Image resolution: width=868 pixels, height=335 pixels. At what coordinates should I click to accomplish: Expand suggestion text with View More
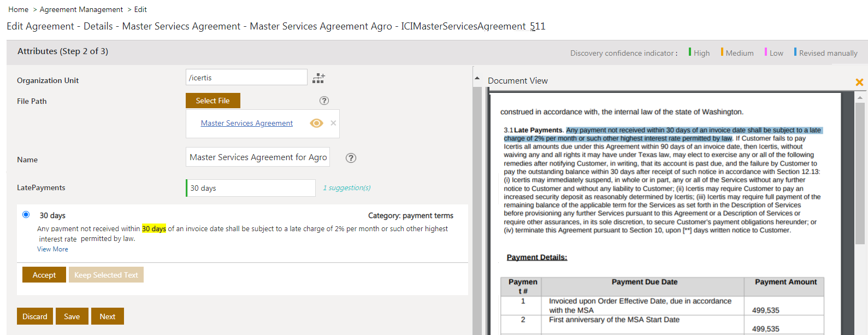(52, 249)
